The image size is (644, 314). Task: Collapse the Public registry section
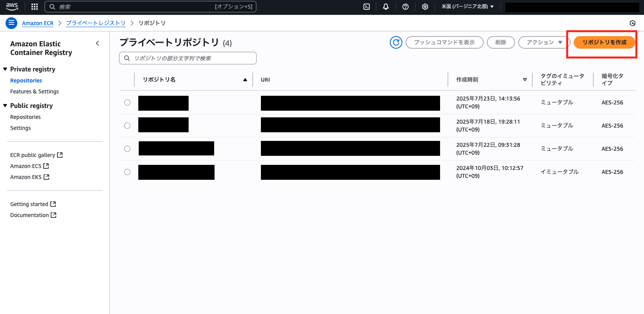(x=5, y=106)
